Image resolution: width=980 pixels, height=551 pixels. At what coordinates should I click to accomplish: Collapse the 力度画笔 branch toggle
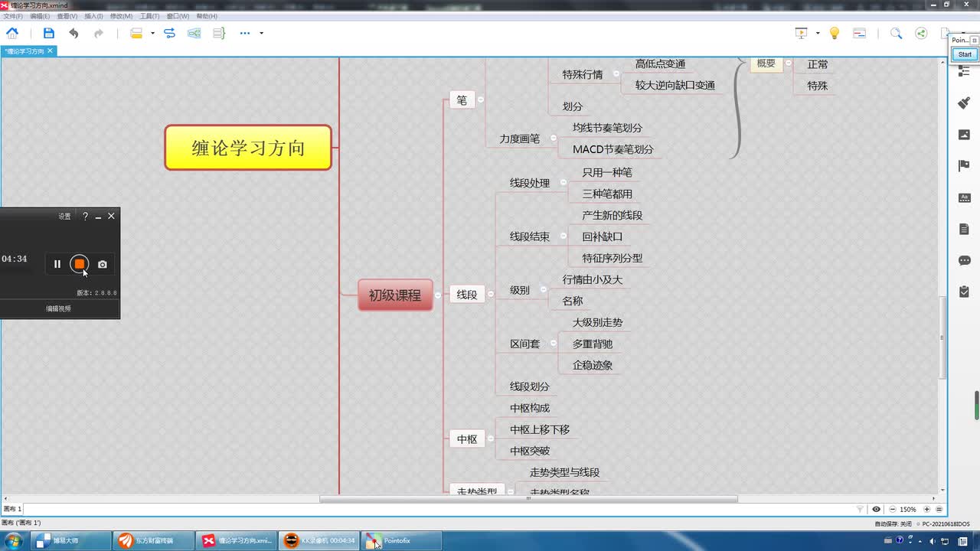coord(554,139)
